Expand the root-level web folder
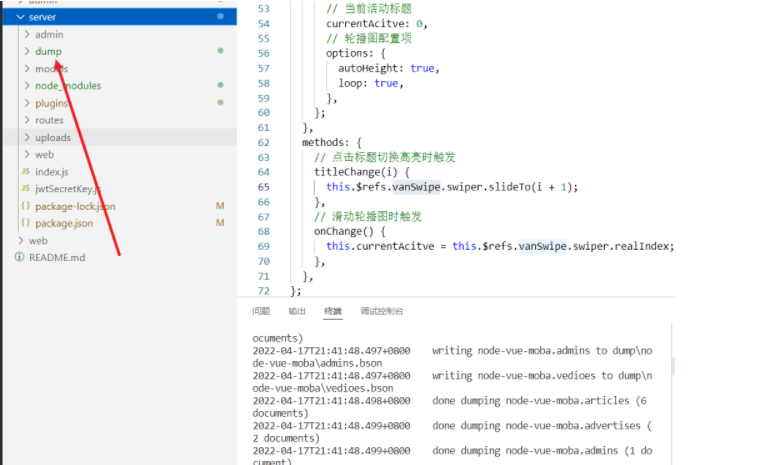The image size is (784, 465). (x=20, y=240)
